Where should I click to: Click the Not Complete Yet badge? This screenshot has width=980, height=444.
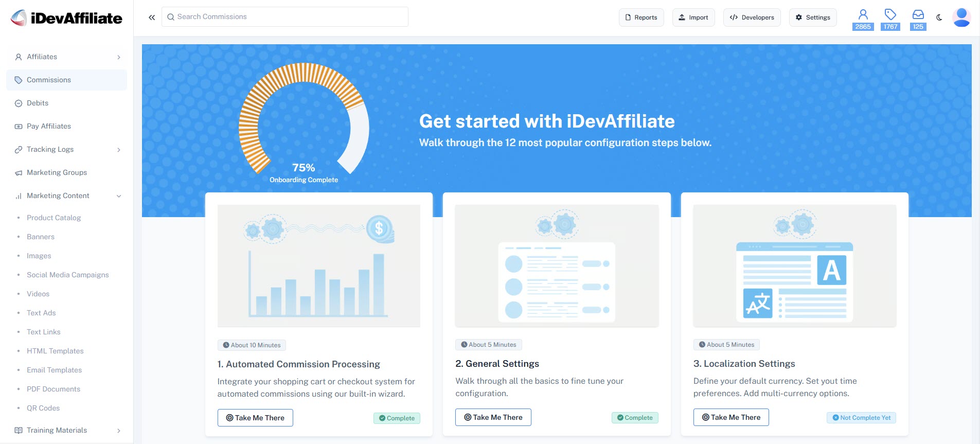click(x=861, y=418)
